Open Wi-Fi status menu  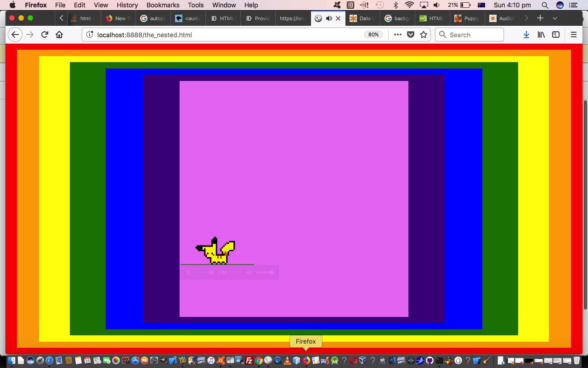409,5
